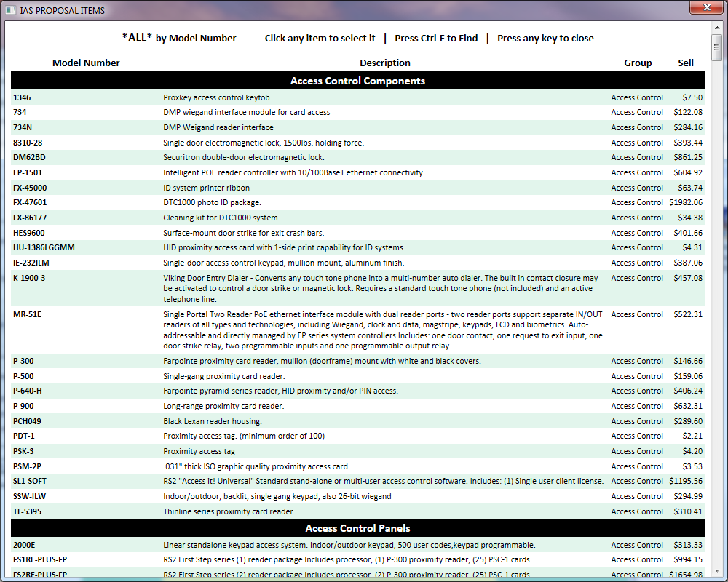The width and height of the screenshot is (728, 582).
Task: Click the $522.31 price for MR-51E
Action: point(688,314)
